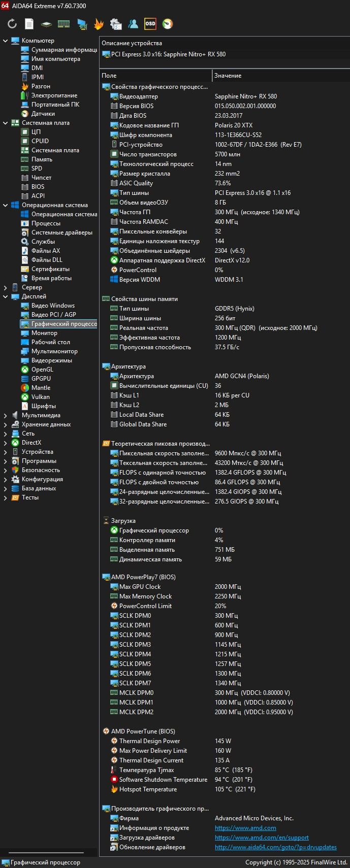
Task: Click the Шрифты font icon
Action: click(25, 406)
